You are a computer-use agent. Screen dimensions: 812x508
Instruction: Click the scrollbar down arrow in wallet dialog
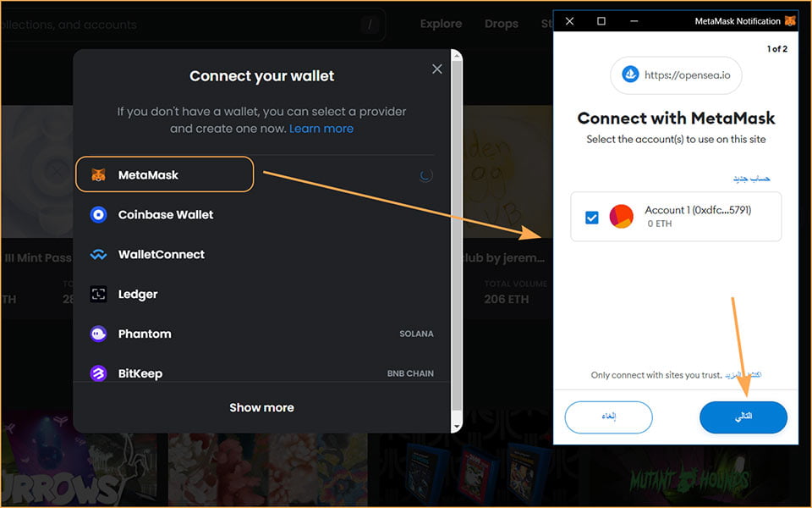click(456, 427)
